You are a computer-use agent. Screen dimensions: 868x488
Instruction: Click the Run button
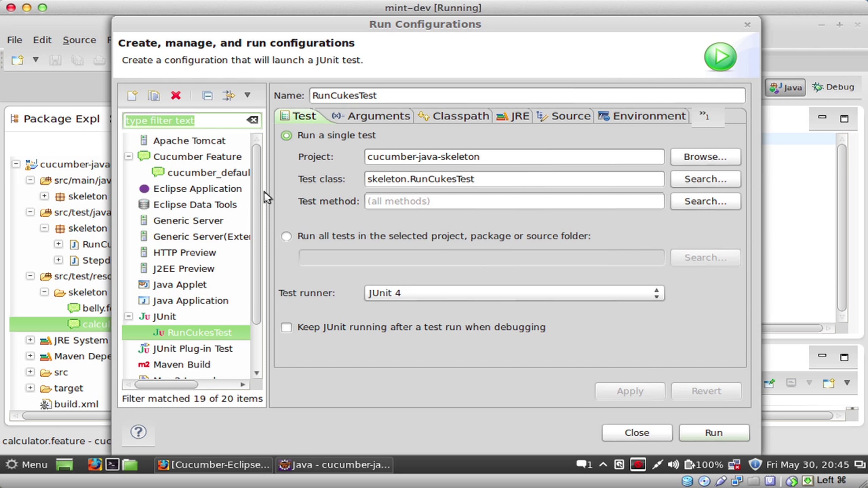point(714,433)
